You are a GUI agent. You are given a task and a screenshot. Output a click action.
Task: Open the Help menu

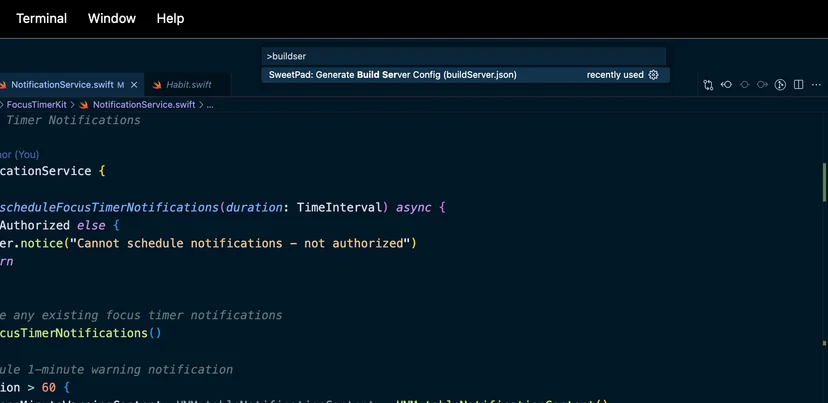click(170, 18)
